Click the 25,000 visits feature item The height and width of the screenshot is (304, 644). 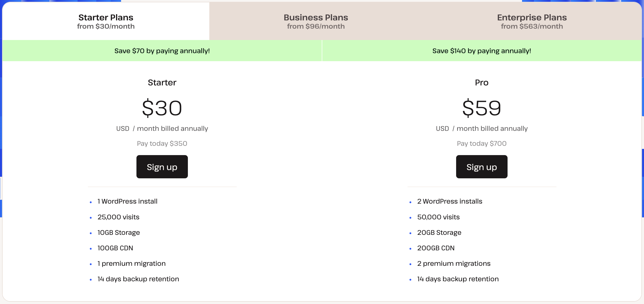[118, 217]
